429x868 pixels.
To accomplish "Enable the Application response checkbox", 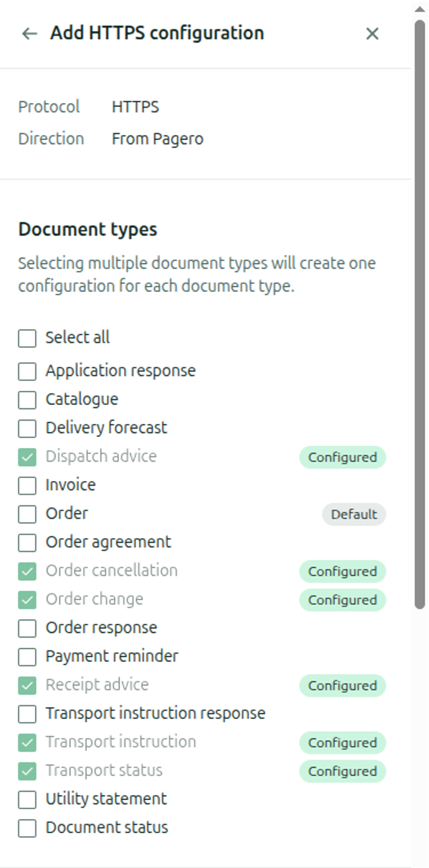I will pyautogui.click(x=27, y=371).
